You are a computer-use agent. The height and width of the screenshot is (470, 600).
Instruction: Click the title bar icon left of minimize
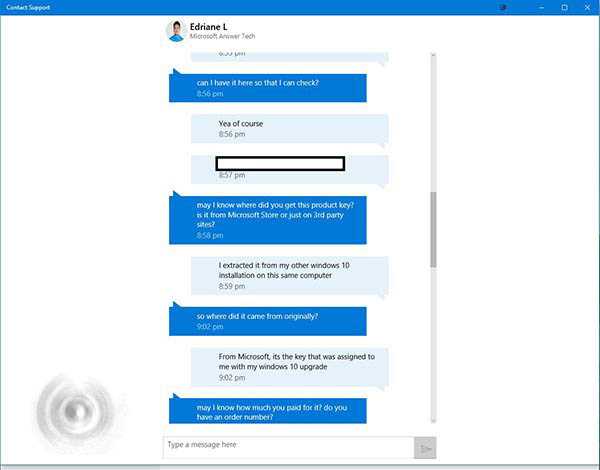coord(503,7)
